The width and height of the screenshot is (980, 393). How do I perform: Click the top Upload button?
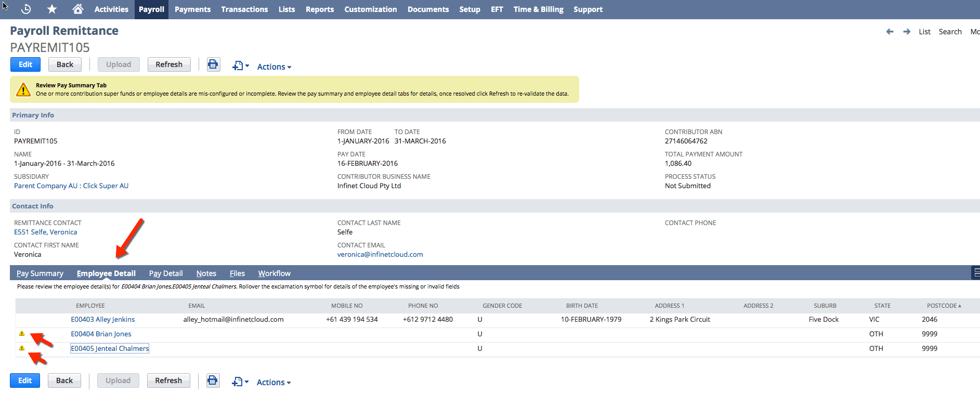(119, 64)
